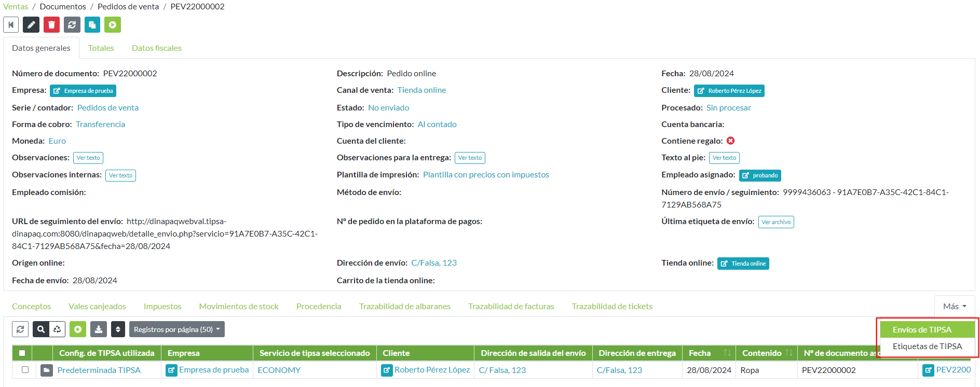This screenshot has height=387, width=980.
Task: Open the Roberto Pérez López client button
Action: (x=729, y=91)
